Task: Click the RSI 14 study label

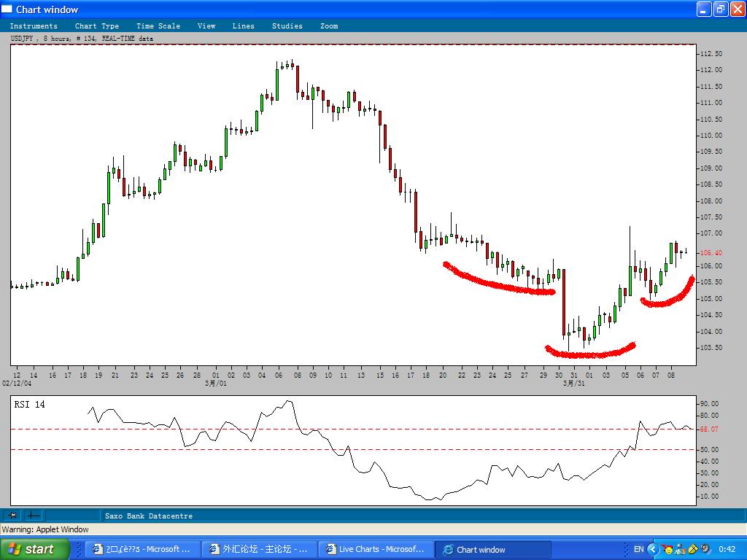Action: tap(29, 404)
